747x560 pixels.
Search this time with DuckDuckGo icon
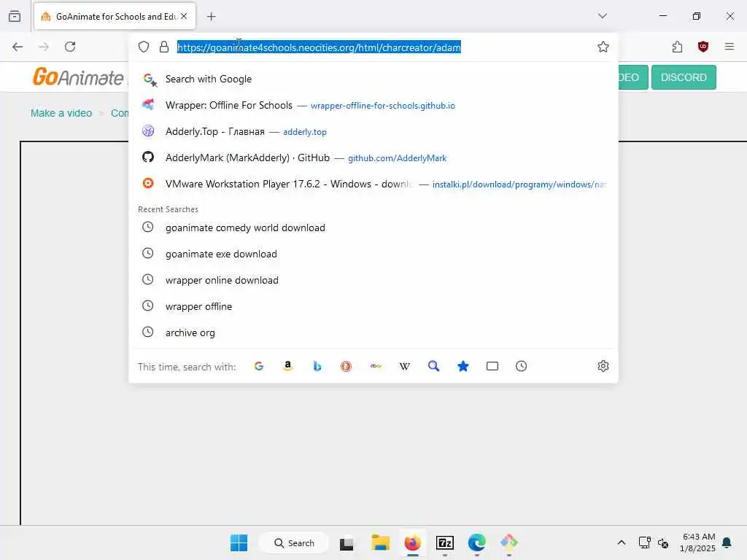click(x=347, y=366)
